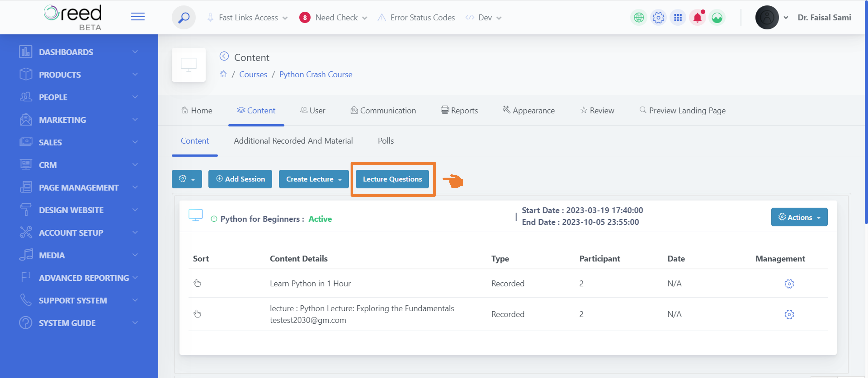868x378 pixels.
Task: Open the Python Crash Course breadcrumb link
Action: point(316,74)
